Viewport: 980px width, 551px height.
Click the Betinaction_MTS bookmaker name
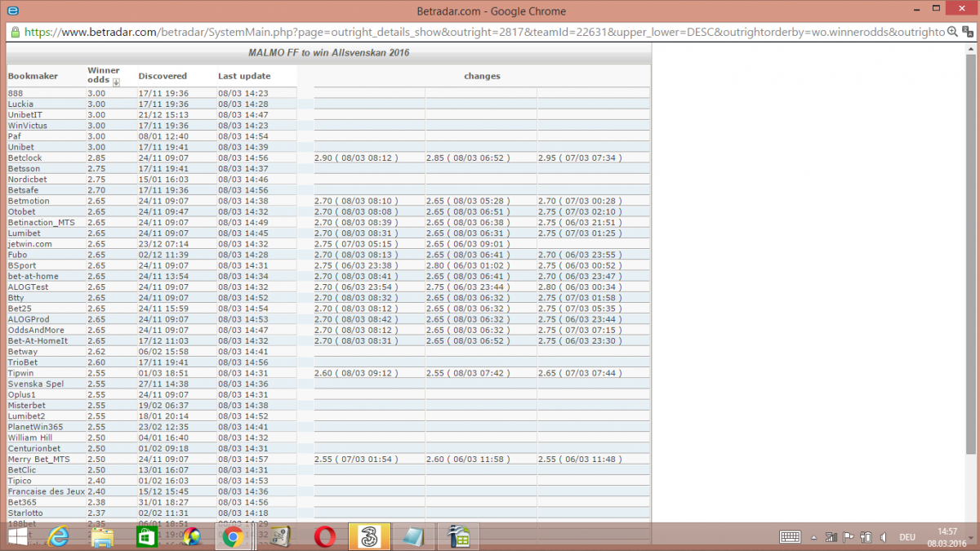click(41, 222)
